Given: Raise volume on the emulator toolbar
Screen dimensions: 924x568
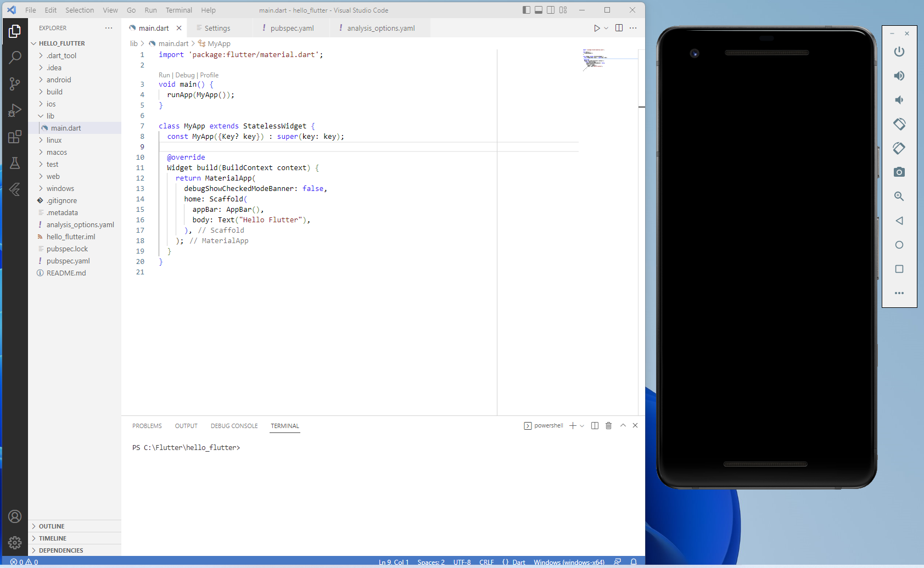Looking at the screenshot, I should (x=899, y=76).
